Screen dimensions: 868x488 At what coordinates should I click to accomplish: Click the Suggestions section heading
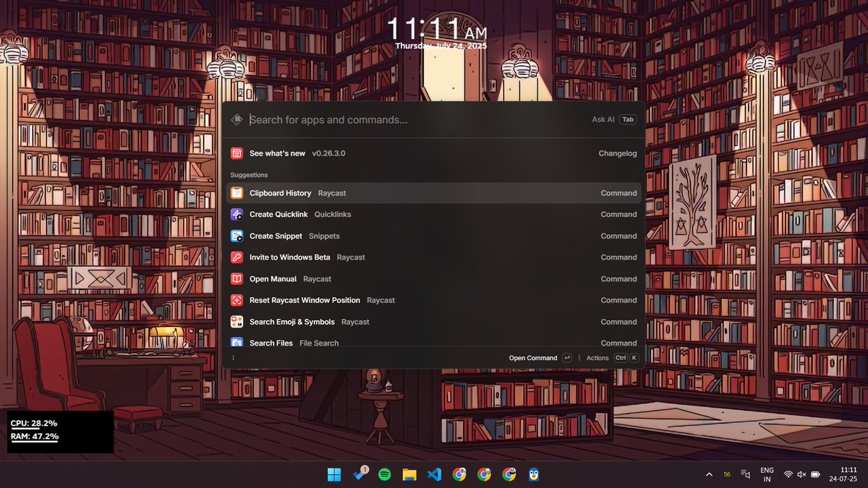click(x=249, y=175)
